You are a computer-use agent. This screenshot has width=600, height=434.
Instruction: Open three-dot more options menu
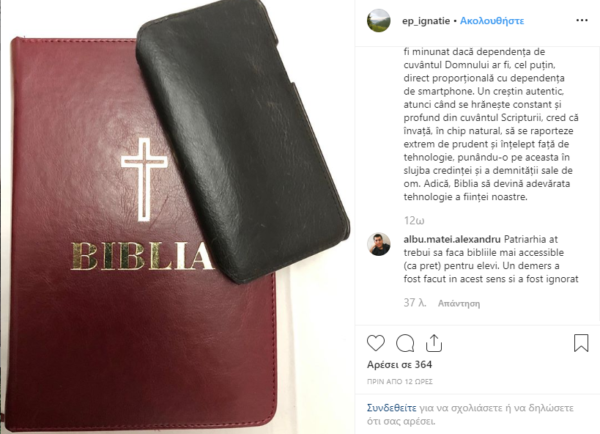[582, 20]
